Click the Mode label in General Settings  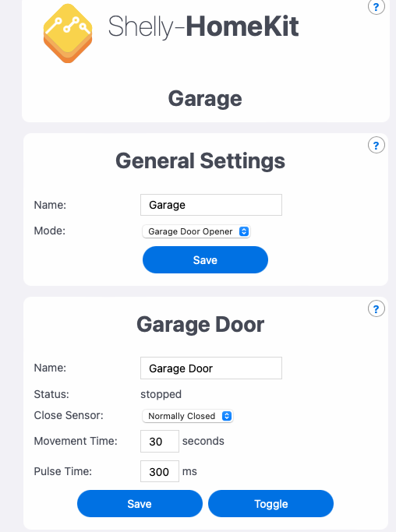click(50, 231)
